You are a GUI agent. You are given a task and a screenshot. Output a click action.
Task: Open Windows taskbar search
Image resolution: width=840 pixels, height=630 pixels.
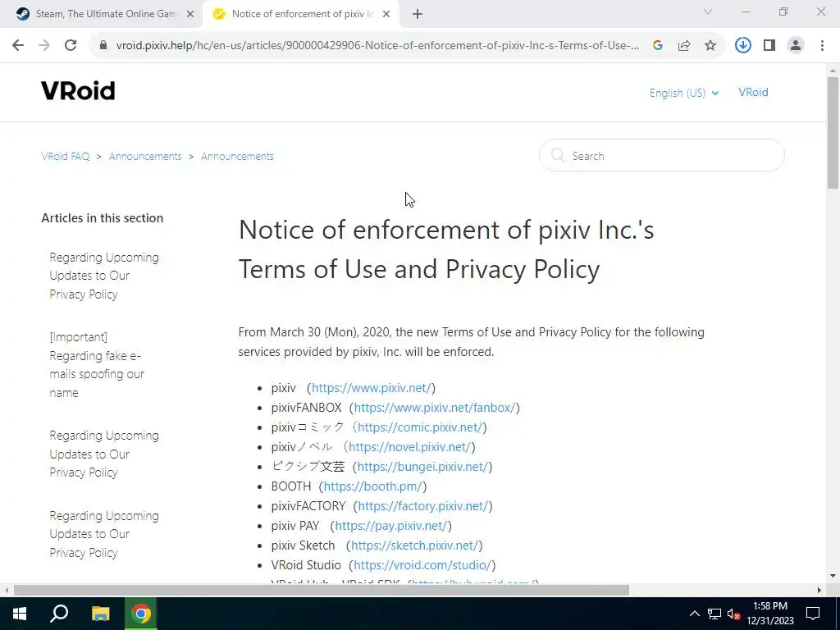(x=59, y=614)
